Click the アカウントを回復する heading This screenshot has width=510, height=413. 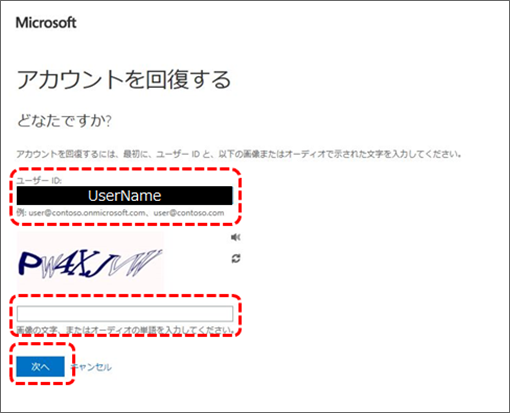coord(124,80)
